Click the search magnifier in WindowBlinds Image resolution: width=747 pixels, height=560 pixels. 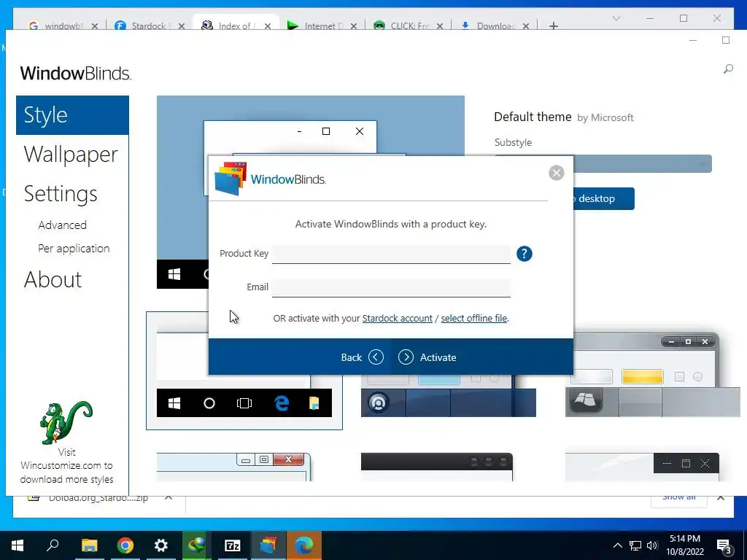tap(728, 69)
